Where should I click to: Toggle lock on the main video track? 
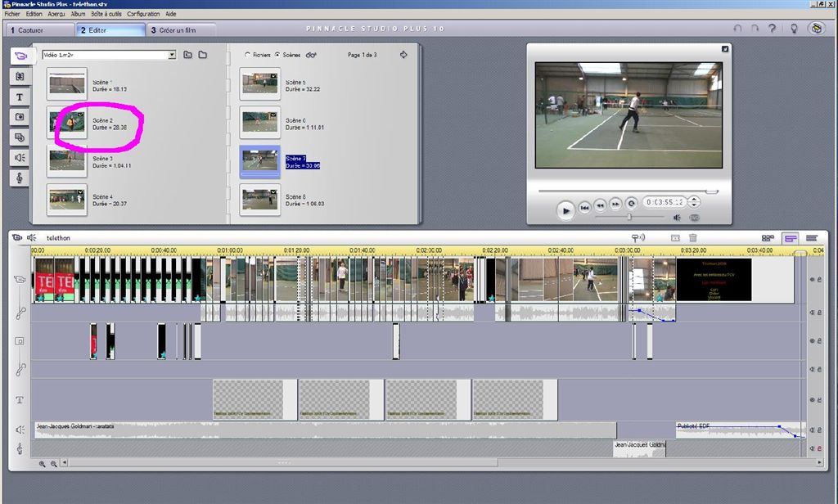[819, 280]
